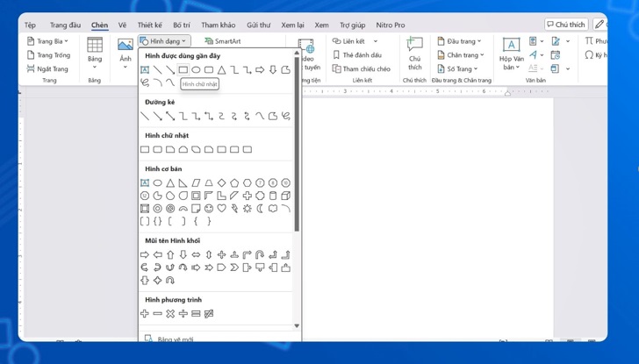Switch to the Thiết kế tab
The image size is (639, 364).
click(x=149, y=25)
